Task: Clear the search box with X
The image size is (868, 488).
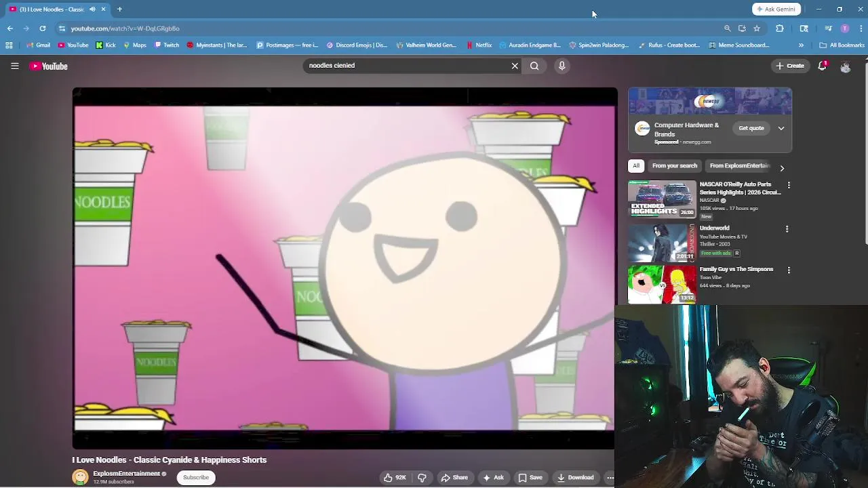Action: [x=515, y=66]
